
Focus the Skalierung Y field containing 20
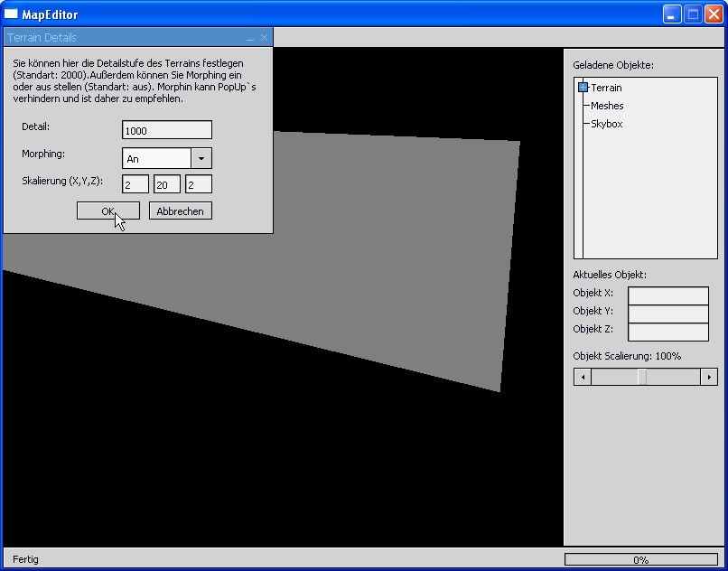[167, 184]
